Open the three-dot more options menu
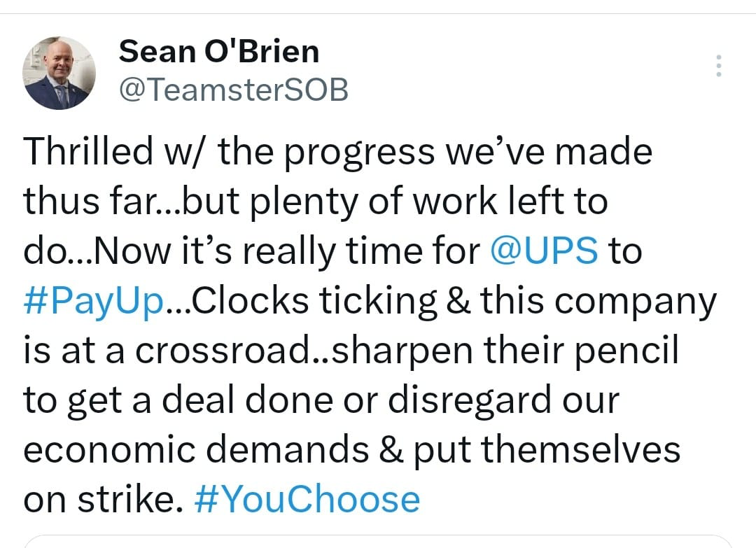756x548 pixels. click(718, 66)
